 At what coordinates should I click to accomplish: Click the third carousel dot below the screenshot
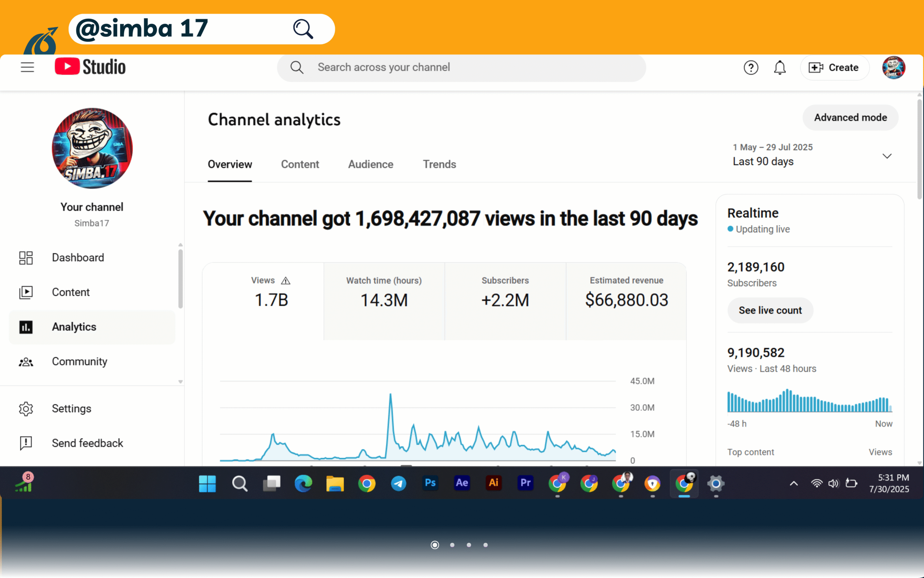pyautogui.click(x=469, y=545)
